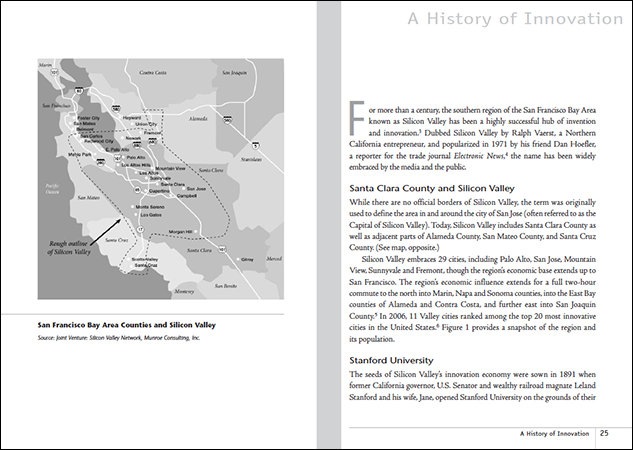The height and width of the screenshot is (450, 633).
Task: Click the 'San Joaquin' county label on the map
Action: click(x=235, y=73)
